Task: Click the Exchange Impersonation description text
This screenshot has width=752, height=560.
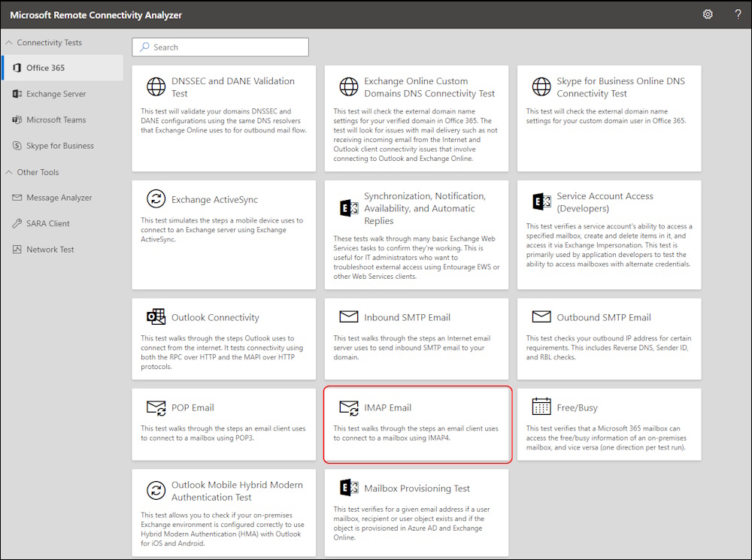Action: tap(609, 245)
